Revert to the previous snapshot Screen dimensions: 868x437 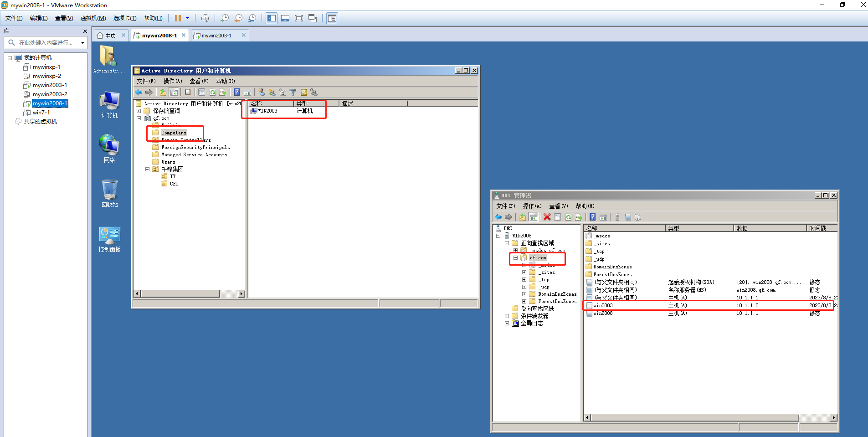coord(238,18)
